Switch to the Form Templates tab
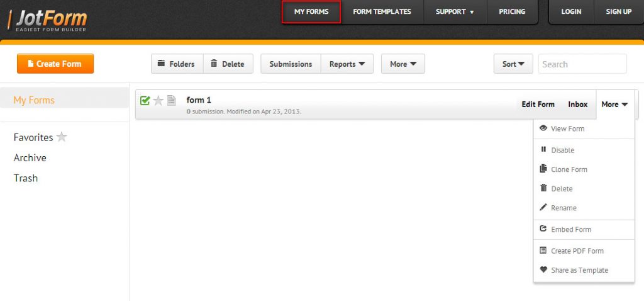The height and width of the screenshot is (301, 644). [x=382, y=11]
